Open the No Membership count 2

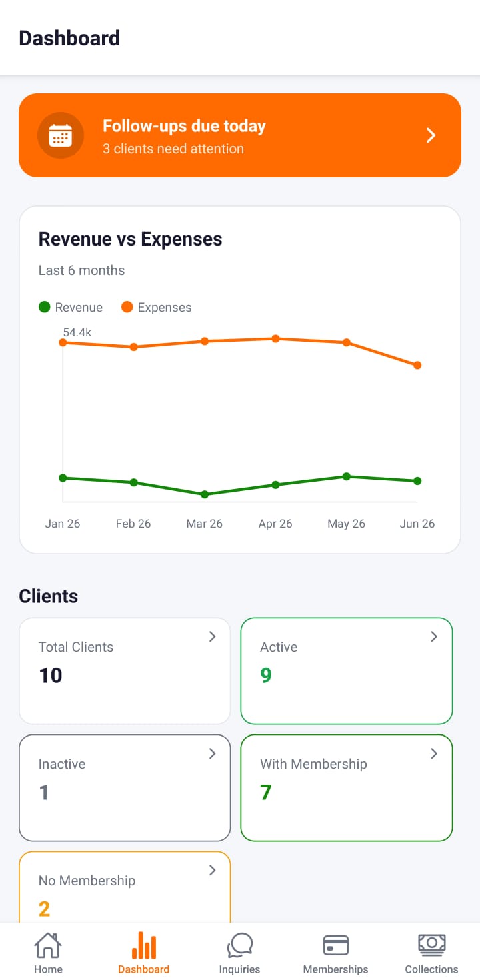coord(45,909)
